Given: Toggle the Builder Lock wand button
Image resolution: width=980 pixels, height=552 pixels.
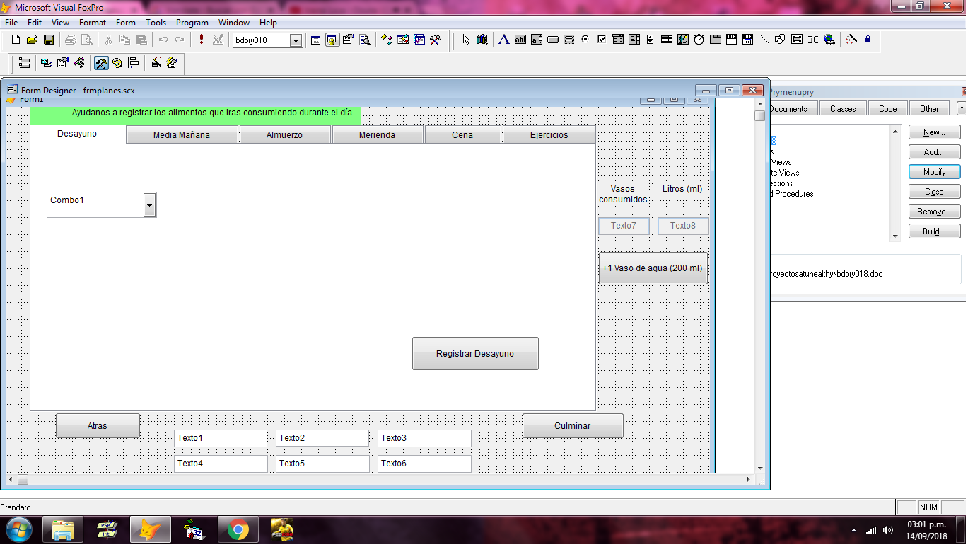Looking at the screenshot, I should (851, 40).
